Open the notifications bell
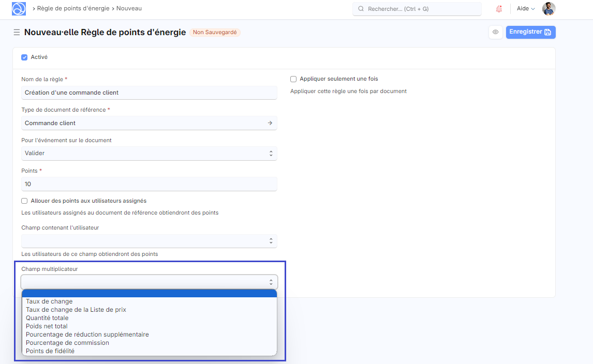593x364 pixels. tap(499, 9)
